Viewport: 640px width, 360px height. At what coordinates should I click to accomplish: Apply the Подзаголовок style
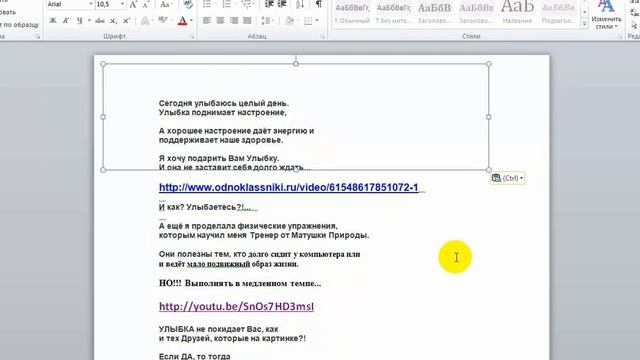[x=558, y=13]
